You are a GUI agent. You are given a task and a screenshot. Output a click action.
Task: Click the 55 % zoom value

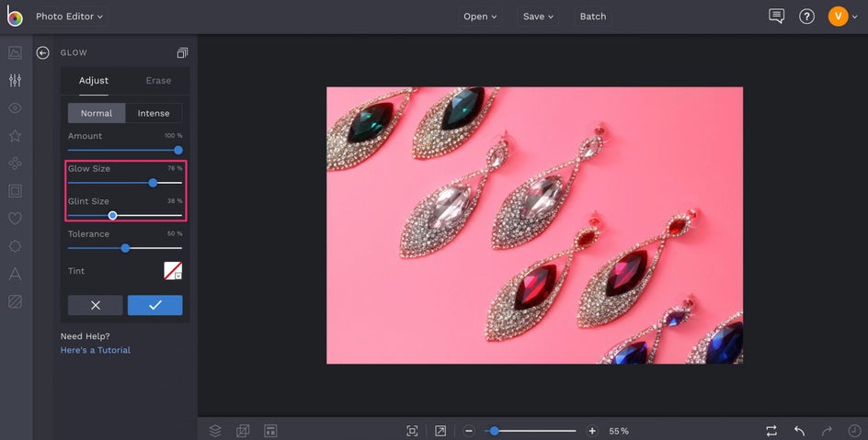[619, 431]
